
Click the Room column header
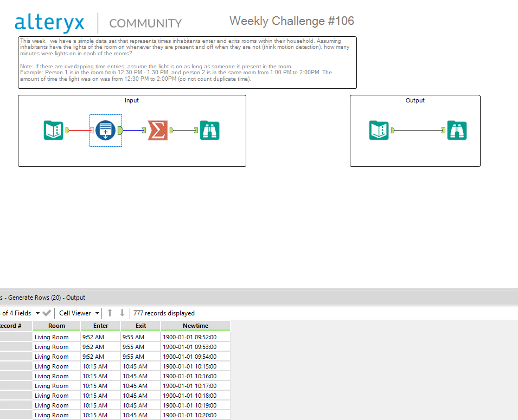56,326
